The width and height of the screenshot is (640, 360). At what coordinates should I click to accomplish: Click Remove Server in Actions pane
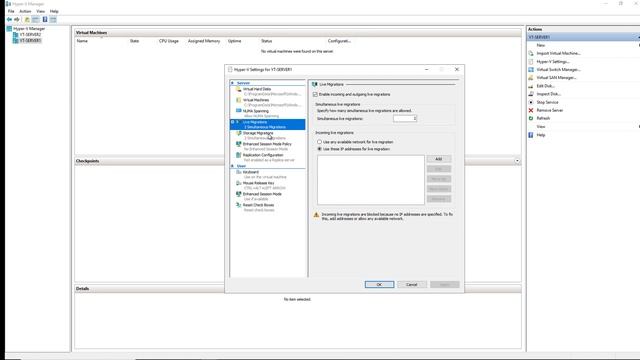click(x=549, y=110)
